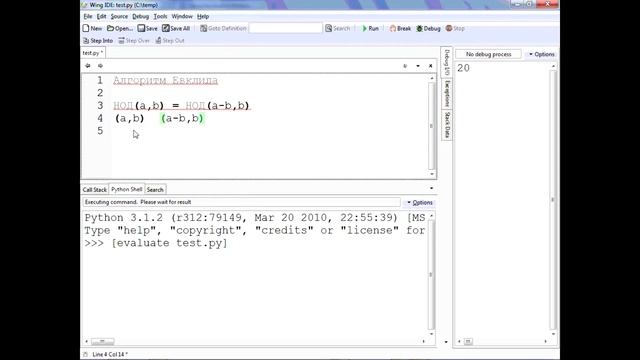
Task: Open the Help menu
Action: pos(203,16)
